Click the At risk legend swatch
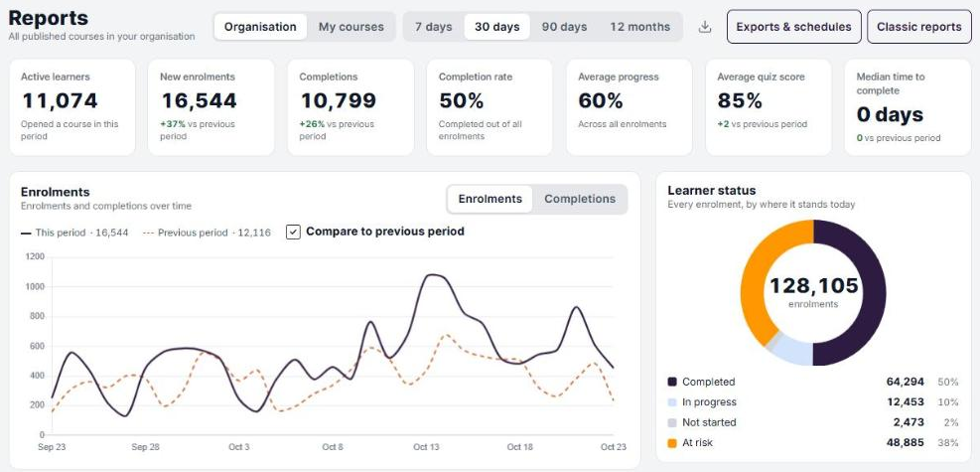The height and width of the screenshot is (472, 980). coord(672,443)
